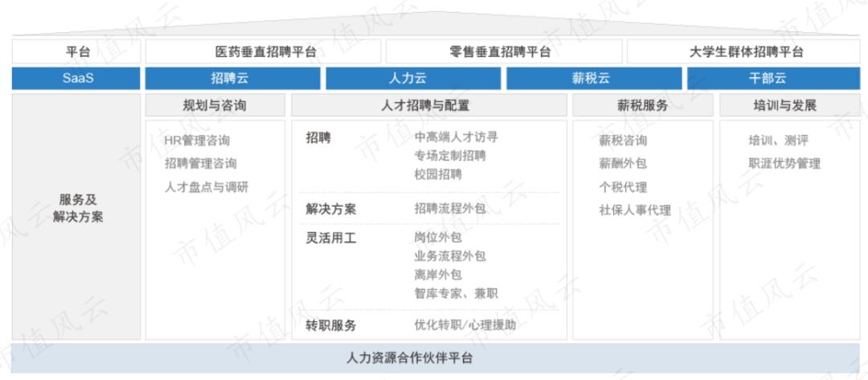Click 薪酬外包 item

point(623,164)
